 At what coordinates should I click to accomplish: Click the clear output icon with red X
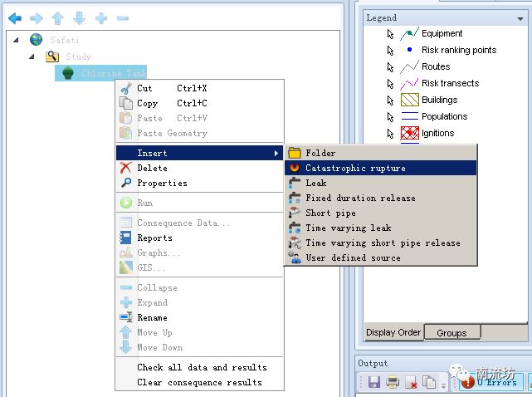pyautogui.click(x=411, y=382)
